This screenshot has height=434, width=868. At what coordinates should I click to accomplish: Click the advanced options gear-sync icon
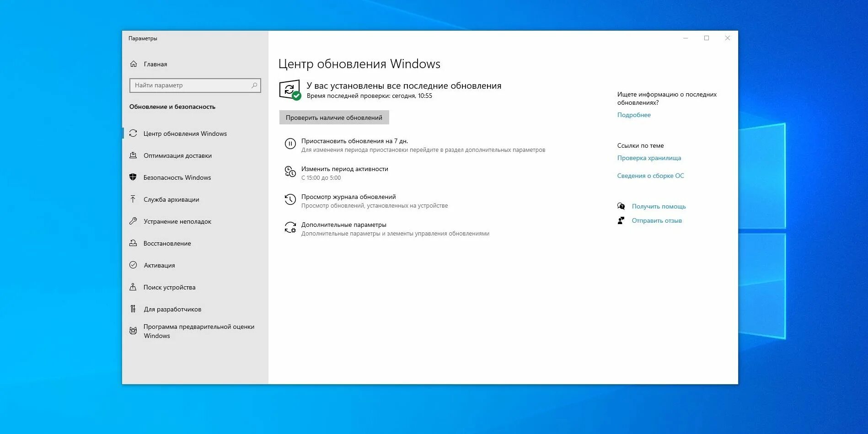(290, 228)
